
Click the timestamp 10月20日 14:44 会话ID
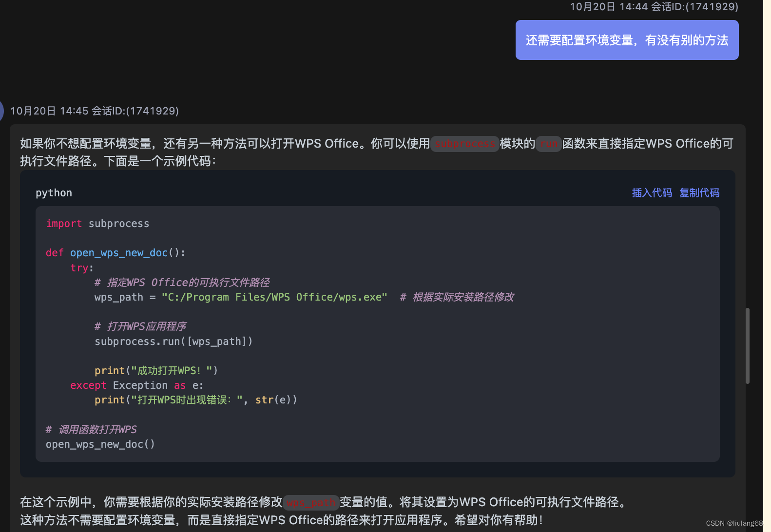coord(654,7)
